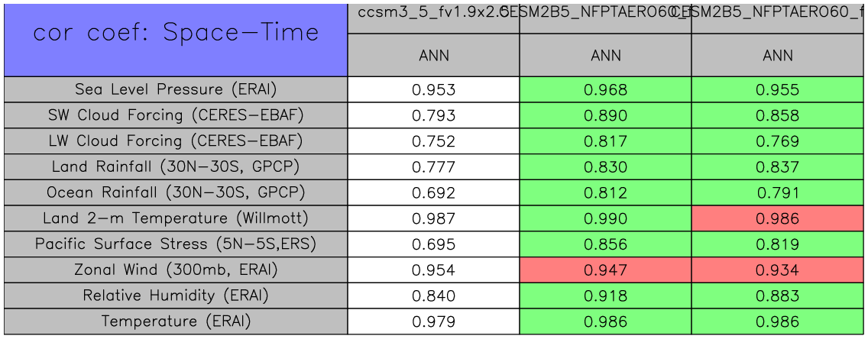
Task: Click the white 0.953 value cell
Action: pyautogui.click(x=433, y=90)
